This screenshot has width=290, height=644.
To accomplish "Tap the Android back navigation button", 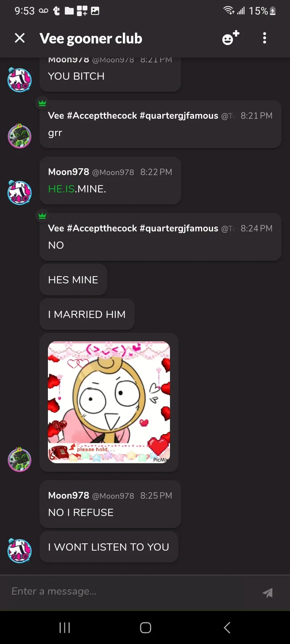I will click(x=227, y=627).
